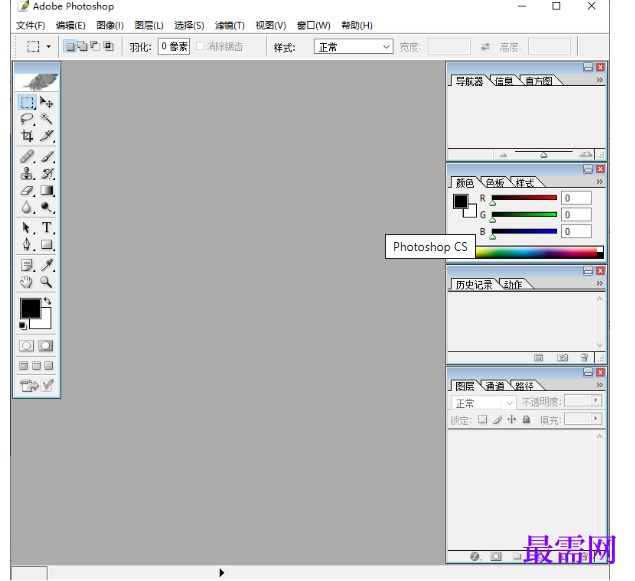The image size is (635, 581).
Task: Open the 图像(I) menu
Action: (x=110, y=25)
